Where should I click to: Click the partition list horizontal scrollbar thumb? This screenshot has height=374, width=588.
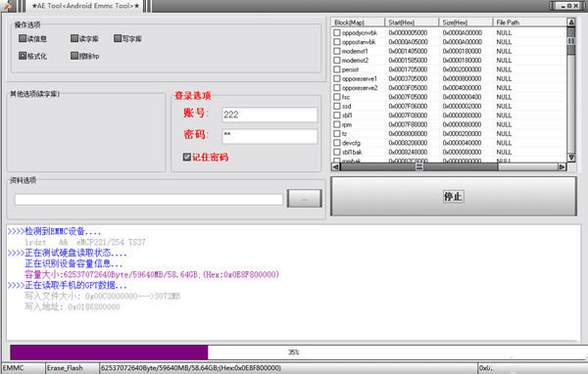pos(419,166)
